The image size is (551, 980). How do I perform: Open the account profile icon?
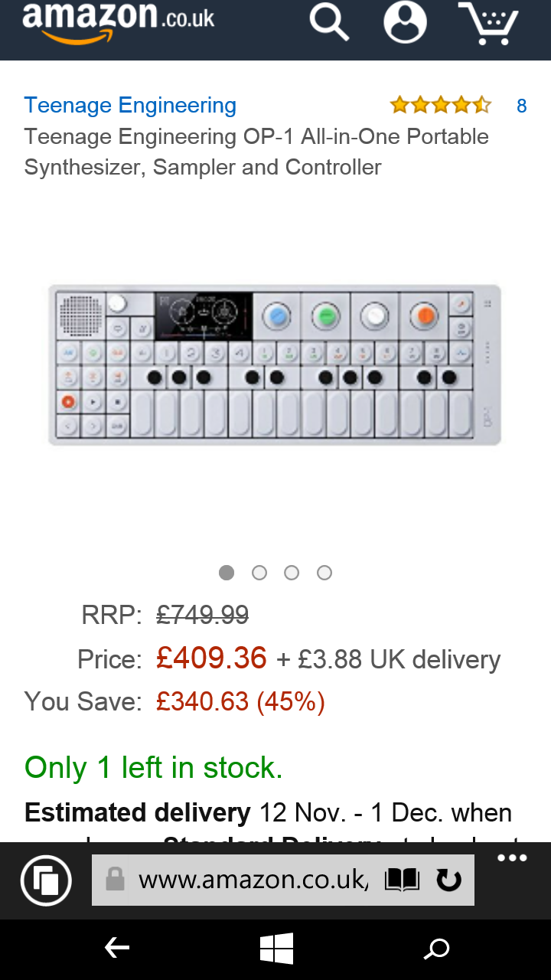405,22
